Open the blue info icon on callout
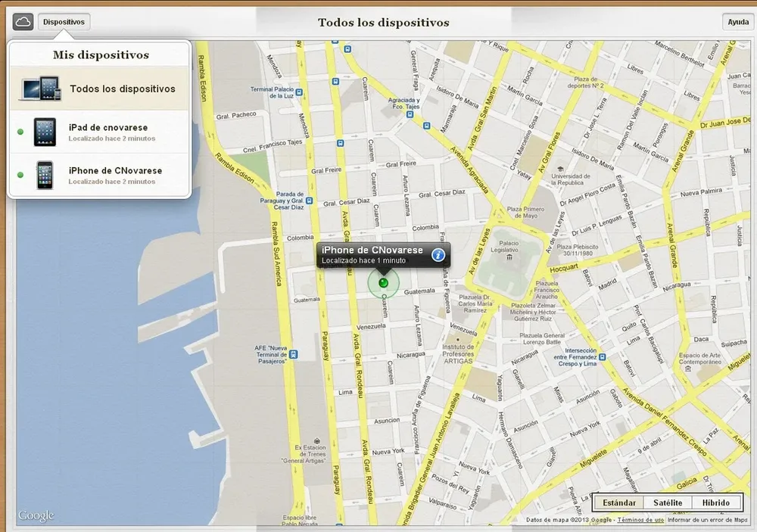The width and height of the screenshot is (757, 532). [438, 255]
